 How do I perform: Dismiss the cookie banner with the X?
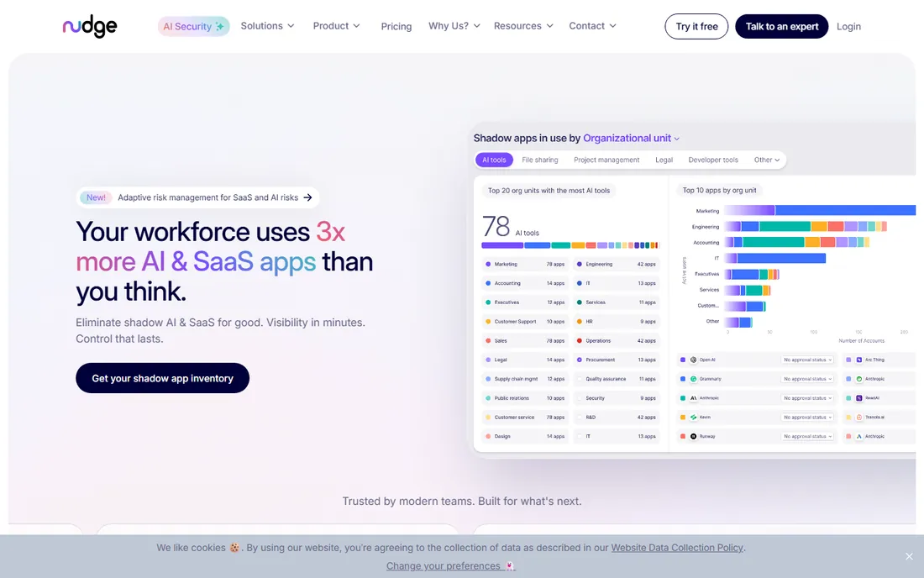tap(909, 556)
